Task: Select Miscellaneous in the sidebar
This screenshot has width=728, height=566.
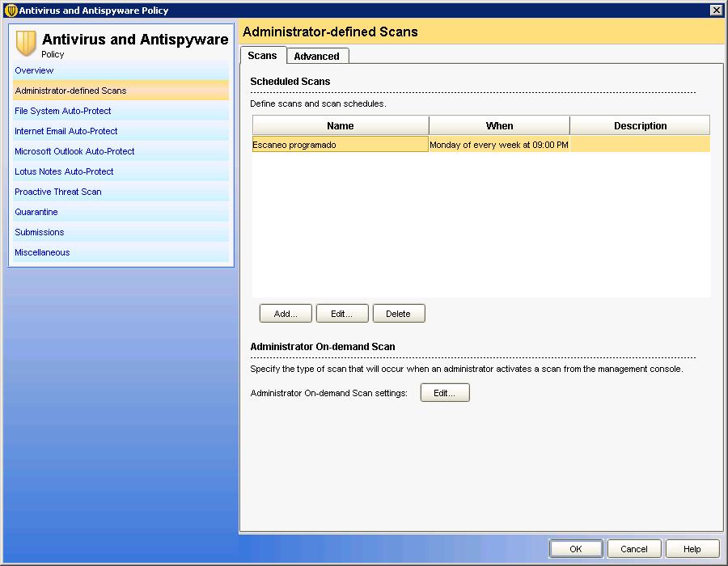Action: pyautogui.click(x=42, y=252)
